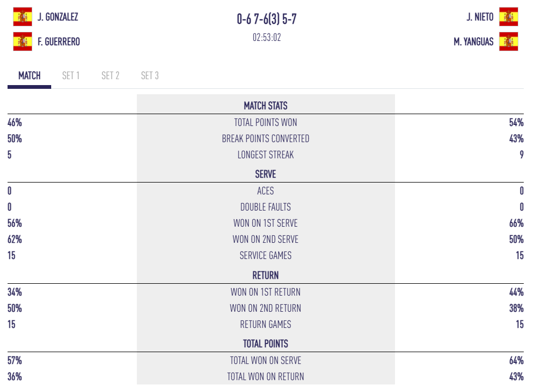534x392 pixels.
Task: Click the RETURN section header
Action: click(x=266, y=275)
